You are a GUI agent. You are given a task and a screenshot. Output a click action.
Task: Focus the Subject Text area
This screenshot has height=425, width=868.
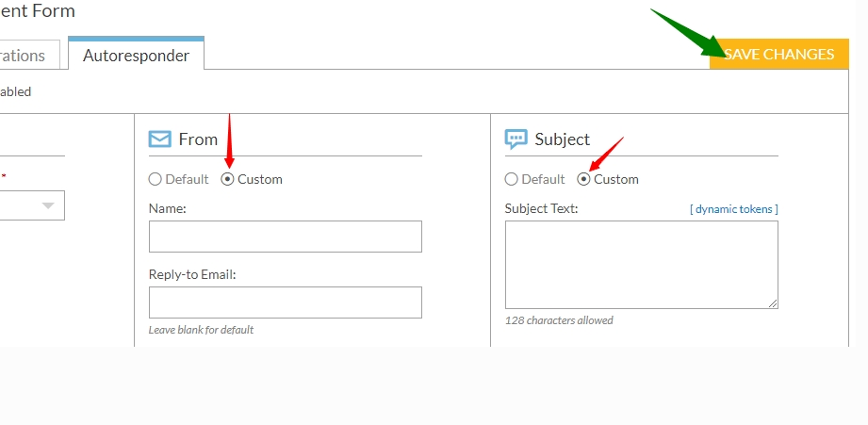pyautogui.click(x=641, y=265)
